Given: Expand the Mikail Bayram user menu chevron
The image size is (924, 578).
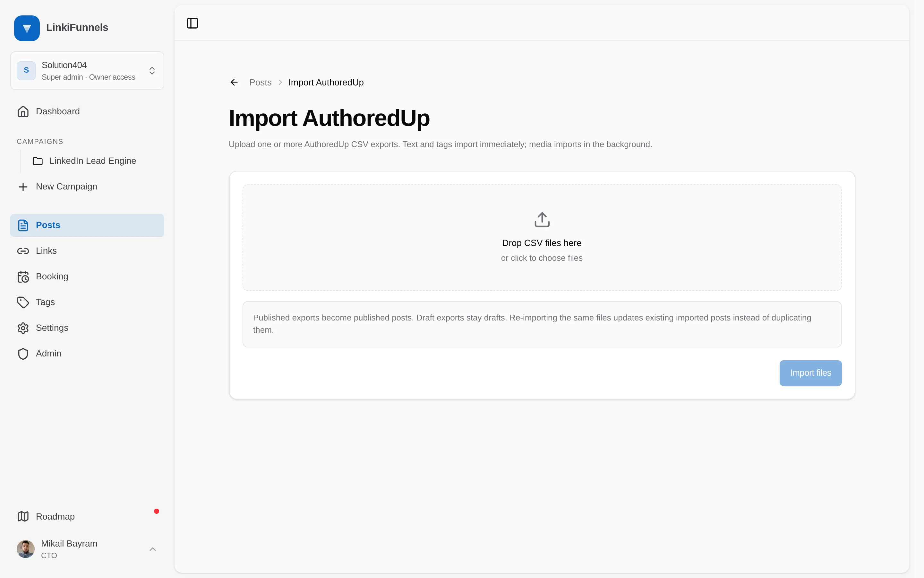Looking at the screenshot, I should click(152, 549).
